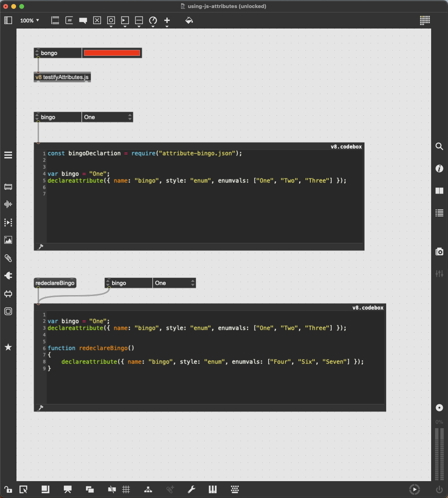Toggle the left sidebar panel icon
The width and height of the screenshot is (448, 498).
pyautogui.click(x=8, y=20)
